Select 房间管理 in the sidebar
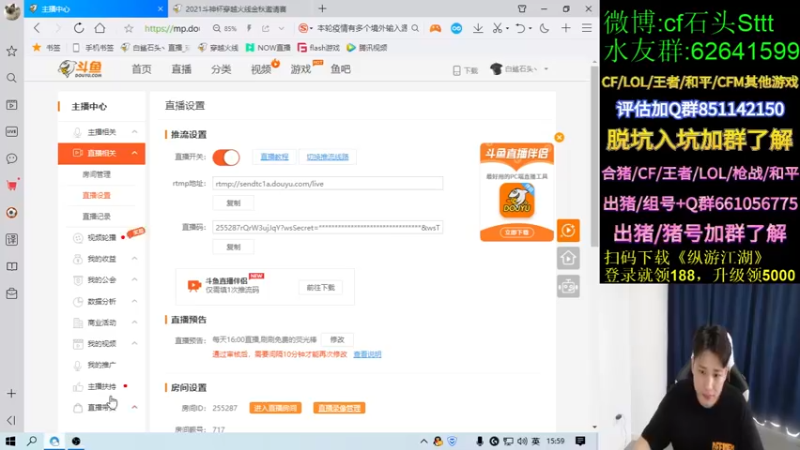Image resolution: width=800 pixels, height=450 pixels. pos(96,174)
